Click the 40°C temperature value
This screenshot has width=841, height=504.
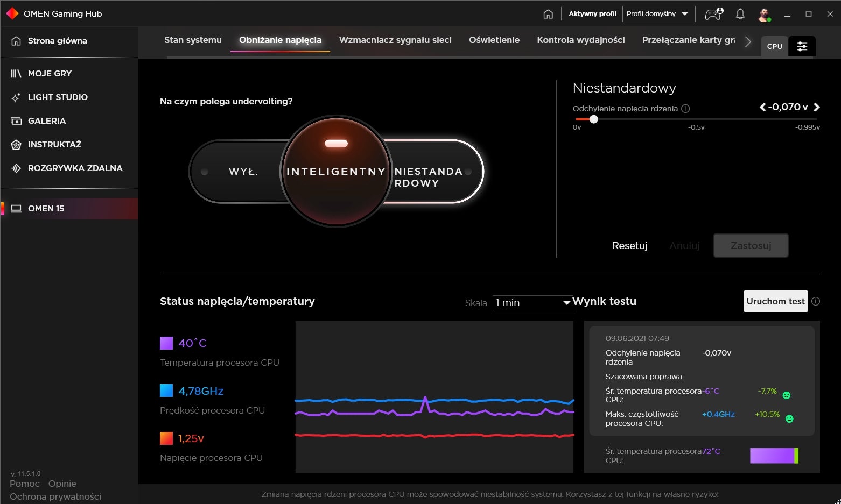[192, 343]
